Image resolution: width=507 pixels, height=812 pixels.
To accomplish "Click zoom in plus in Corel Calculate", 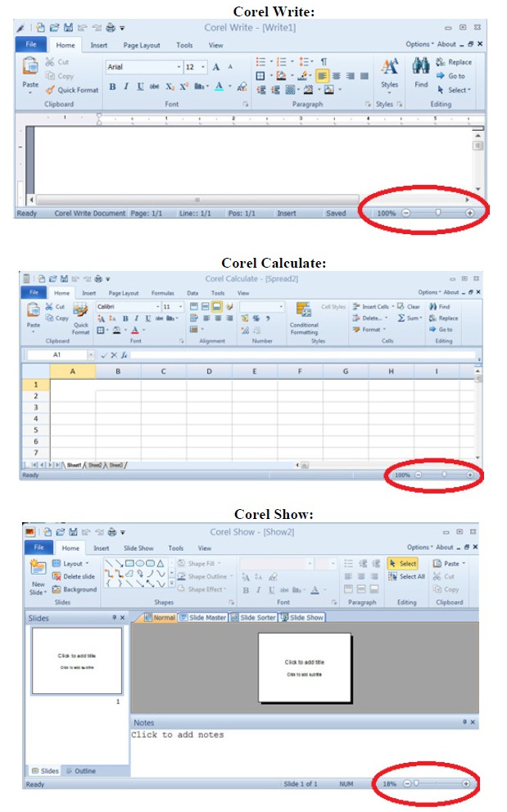I will pyautogui.click(x=469, y=475).
